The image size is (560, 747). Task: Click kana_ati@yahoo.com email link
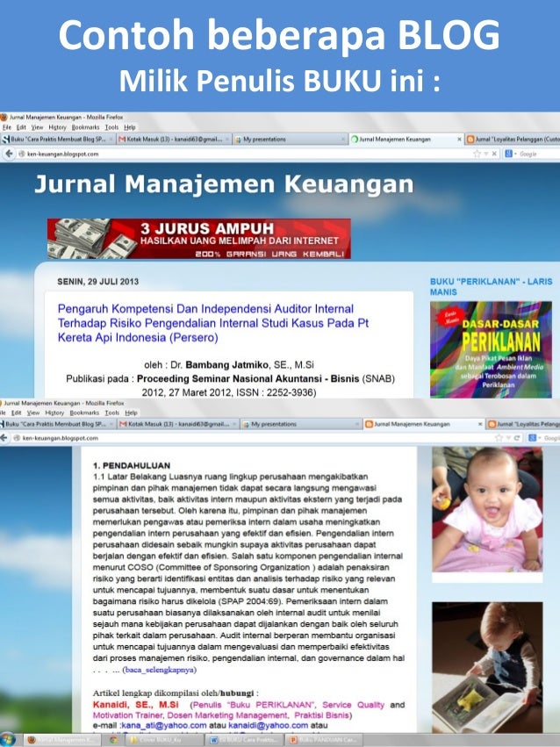point(164,726)
